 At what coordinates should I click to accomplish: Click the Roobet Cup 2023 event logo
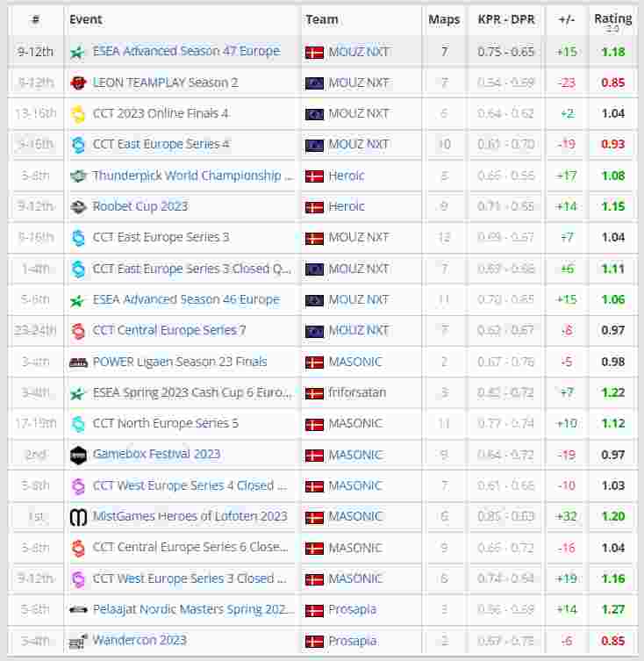[x=78, y=207]
